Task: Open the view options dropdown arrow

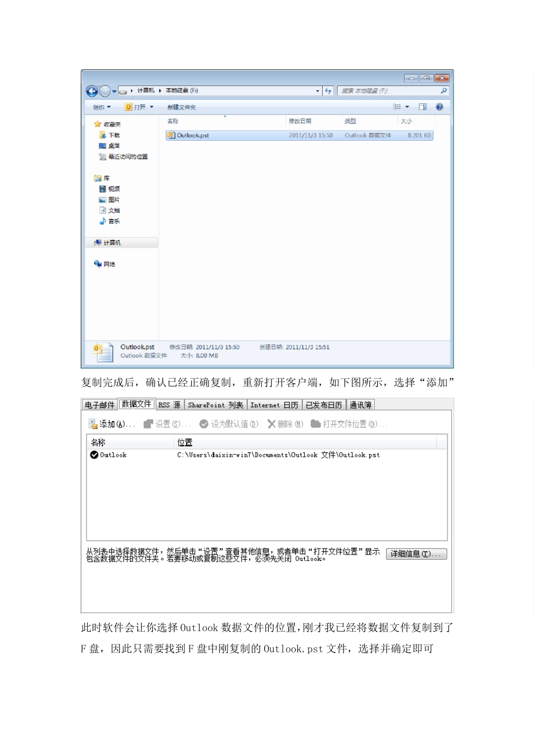Action: click(x=408, y=107)
